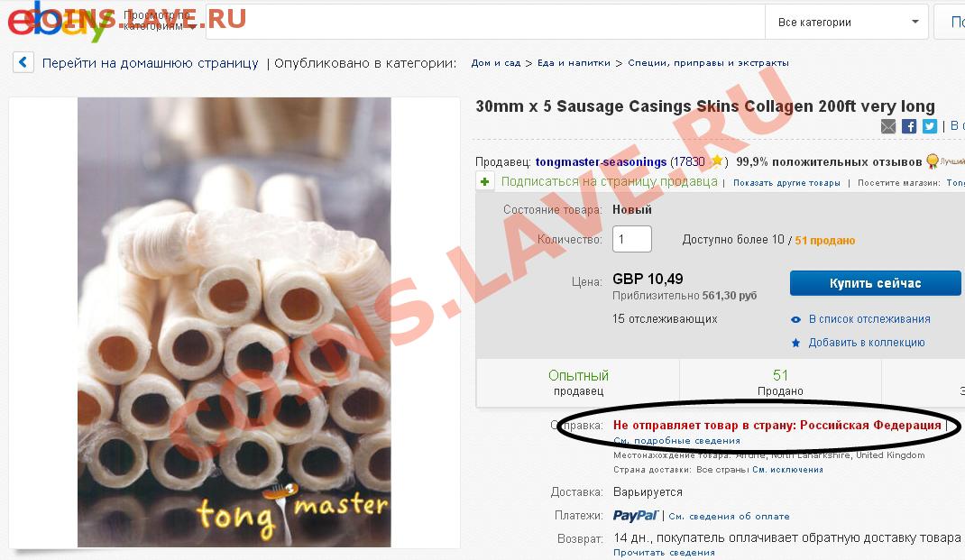
Task: Open the tongmaster-seasonings seller profile link
Action: pyautogui.click(x=601, y=161)
